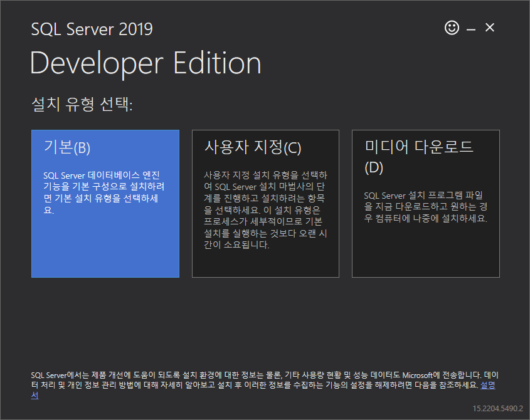
Task: Select the 기본(B) basic installation tile
Action: (x=105, y=204)
